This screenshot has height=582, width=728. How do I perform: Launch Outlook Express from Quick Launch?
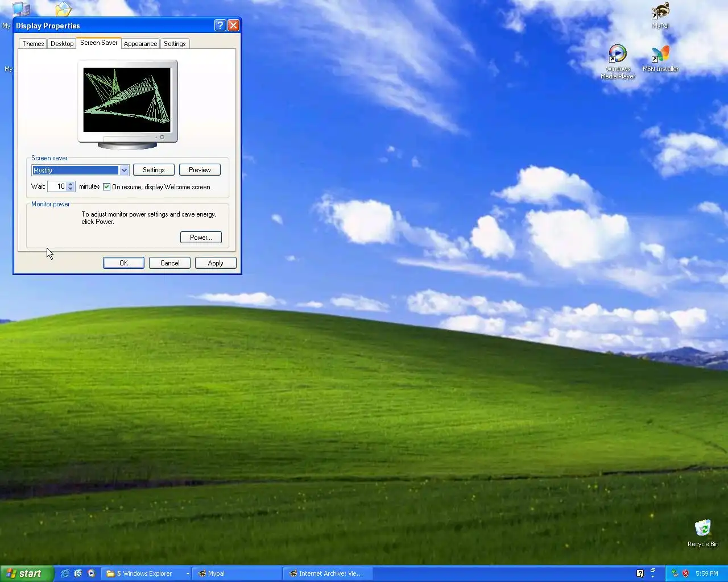pos(78,573)
